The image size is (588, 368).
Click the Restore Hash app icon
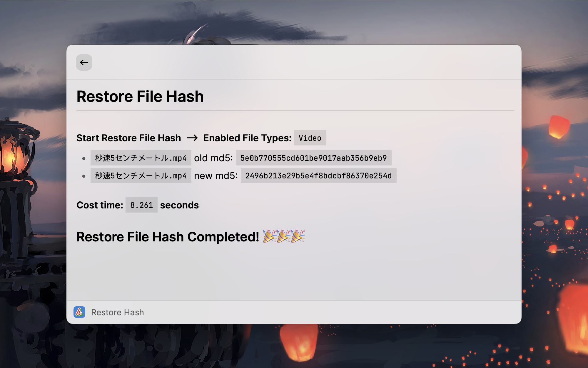click(79, 312)
